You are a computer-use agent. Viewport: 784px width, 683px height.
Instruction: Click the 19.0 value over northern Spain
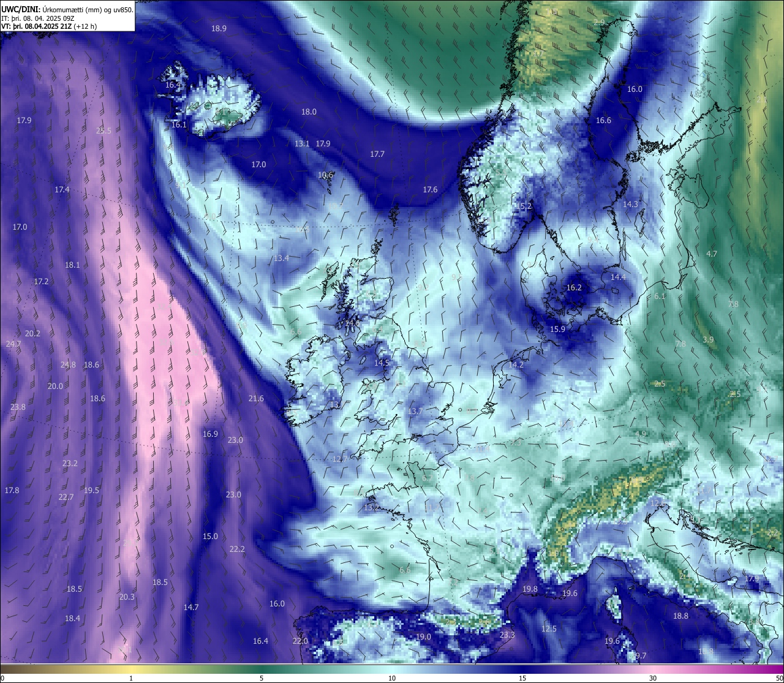(423, 637)
